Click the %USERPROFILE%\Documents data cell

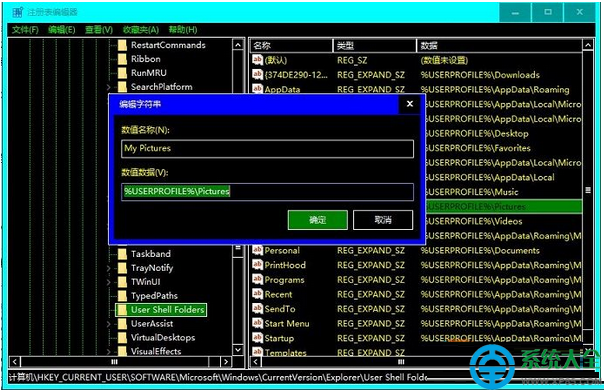click(x=480, y=251)
